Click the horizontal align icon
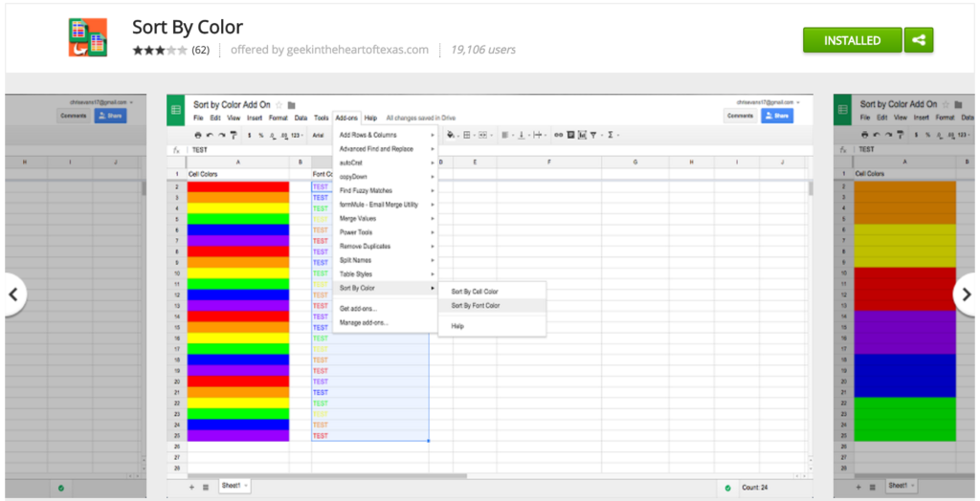980x501 pixels. [506, 135]
